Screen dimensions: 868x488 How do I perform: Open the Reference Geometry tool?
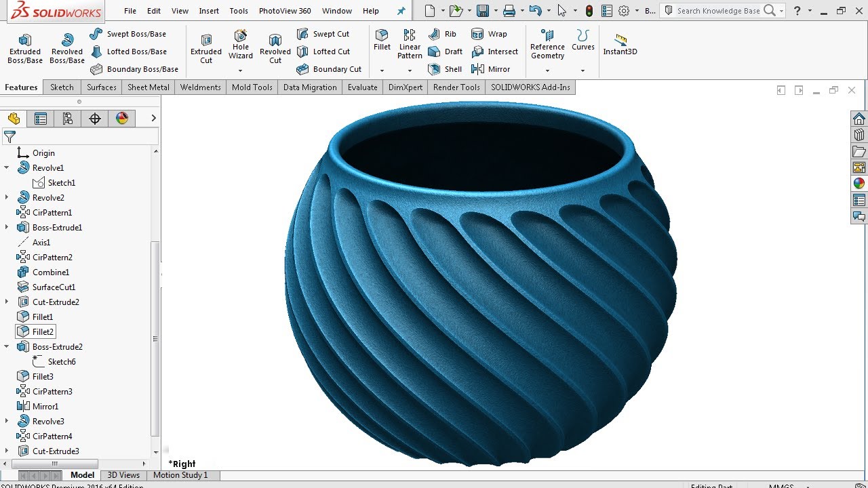(x=547, y=45)
